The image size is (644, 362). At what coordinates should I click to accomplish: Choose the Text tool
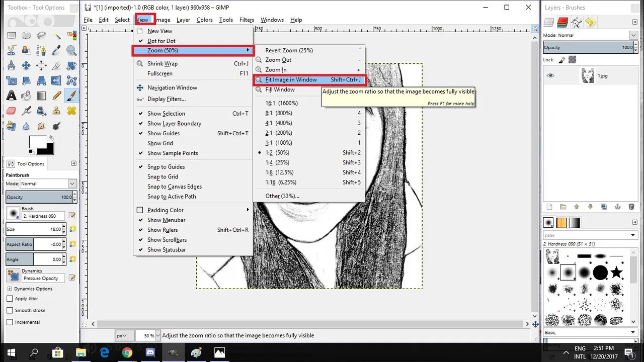11,96
